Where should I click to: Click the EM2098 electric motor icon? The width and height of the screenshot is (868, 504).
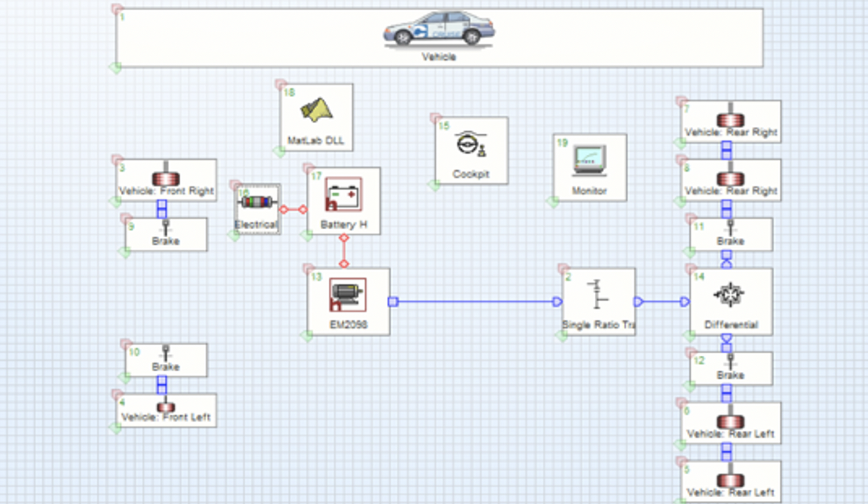point(347,295)
